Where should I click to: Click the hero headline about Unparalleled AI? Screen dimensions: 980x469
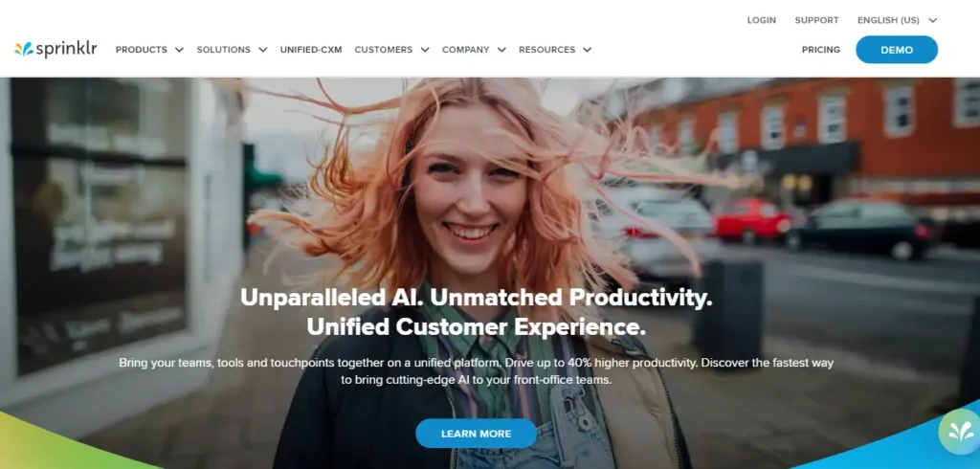click(477, 312)
